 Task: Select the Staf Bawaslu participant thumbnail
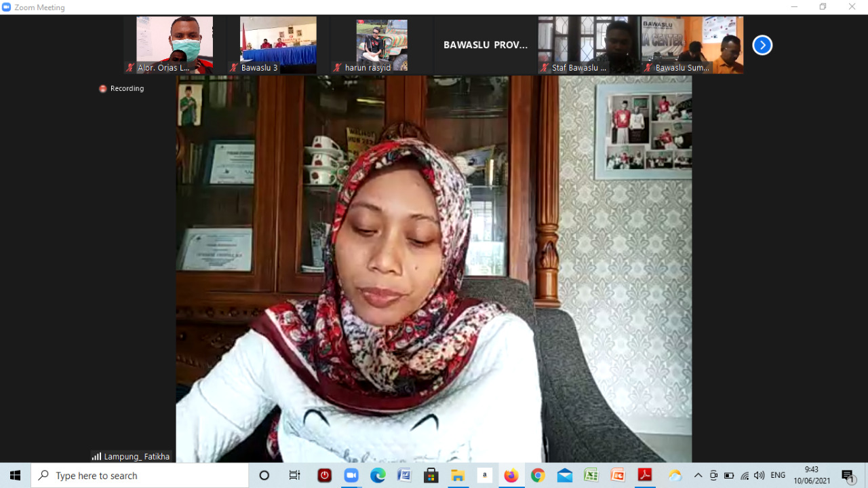click(x=589, y=45)
